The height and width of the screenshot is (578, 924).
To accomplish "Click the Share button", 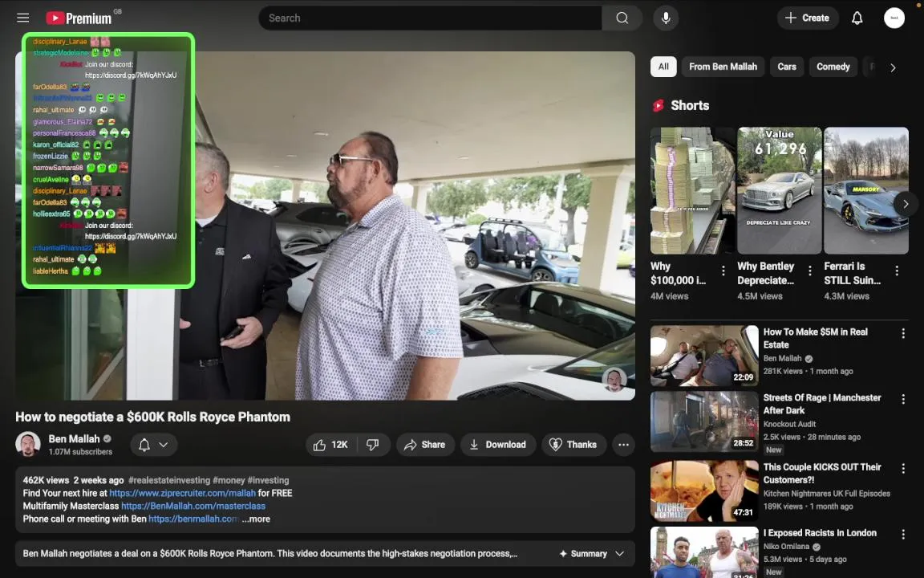I will click(425, 445).
